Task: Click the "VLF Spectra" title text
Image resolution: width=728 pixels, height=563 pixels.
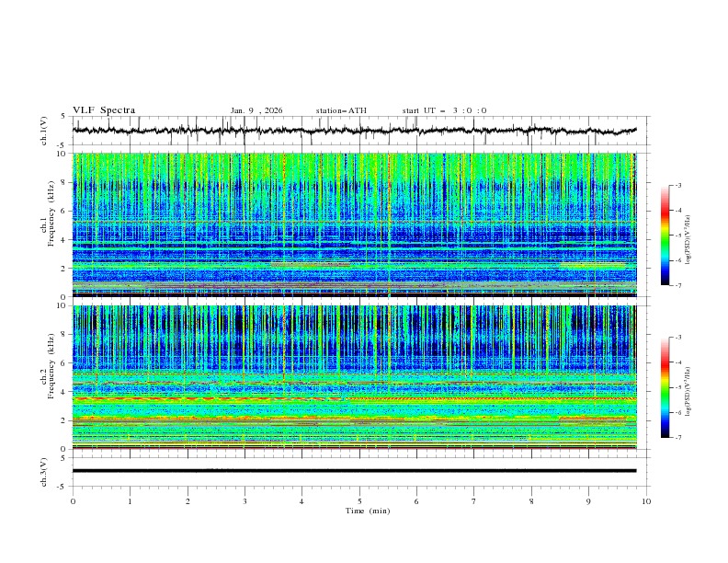Action: (x=104, y=110)
